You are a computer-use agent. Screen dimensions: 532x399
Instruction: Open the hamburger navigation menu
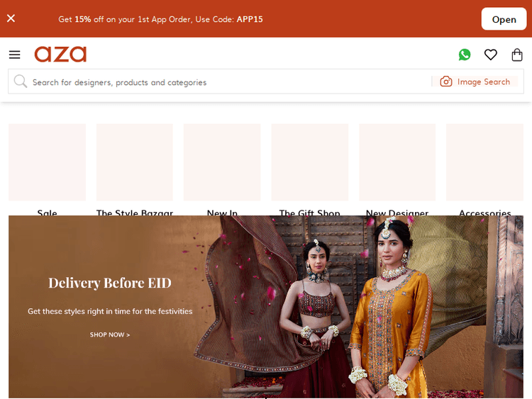(x=15, y=55)
